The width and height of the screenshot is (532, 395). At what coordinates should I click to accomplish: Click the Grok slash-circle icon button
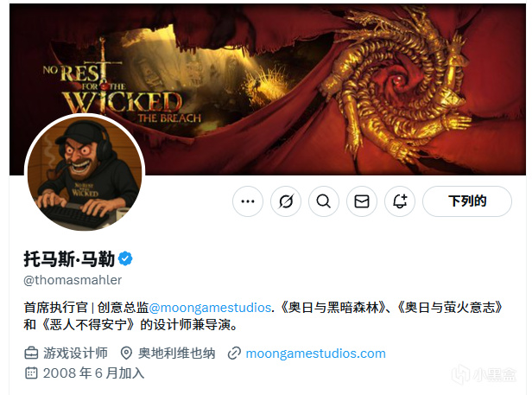click(286, 201)
